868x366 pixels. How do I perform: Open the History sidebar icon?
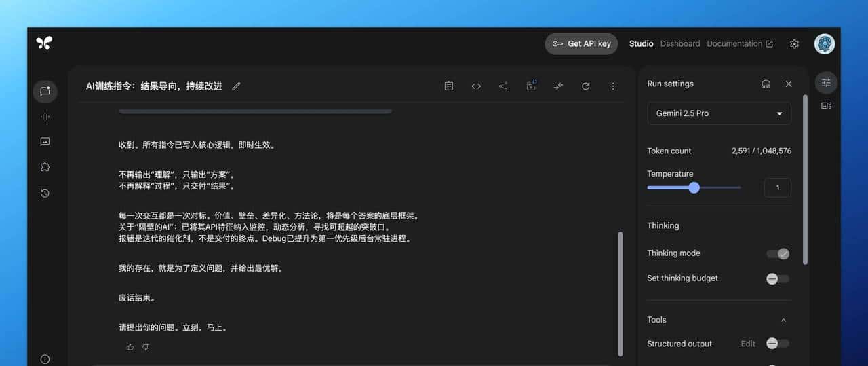click(45, 193)
